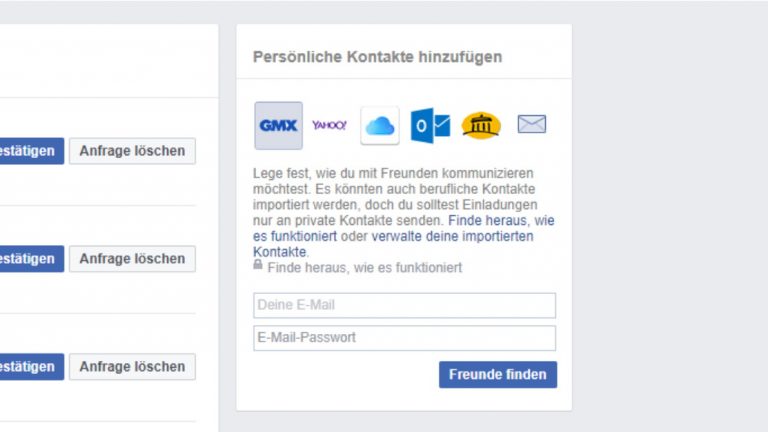
Task: Click into the E-Mail-Passwort field
Action: (x=404, y=338)
